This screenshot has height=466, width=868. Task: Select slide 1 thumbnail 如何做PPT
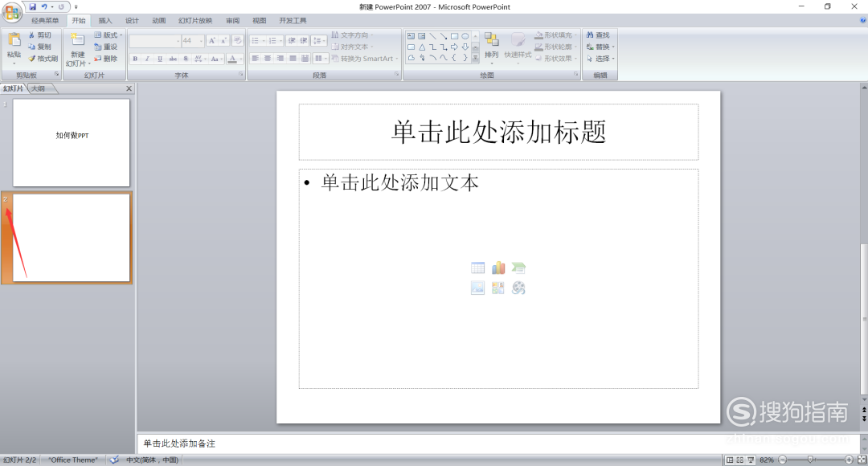coord(72,143)
